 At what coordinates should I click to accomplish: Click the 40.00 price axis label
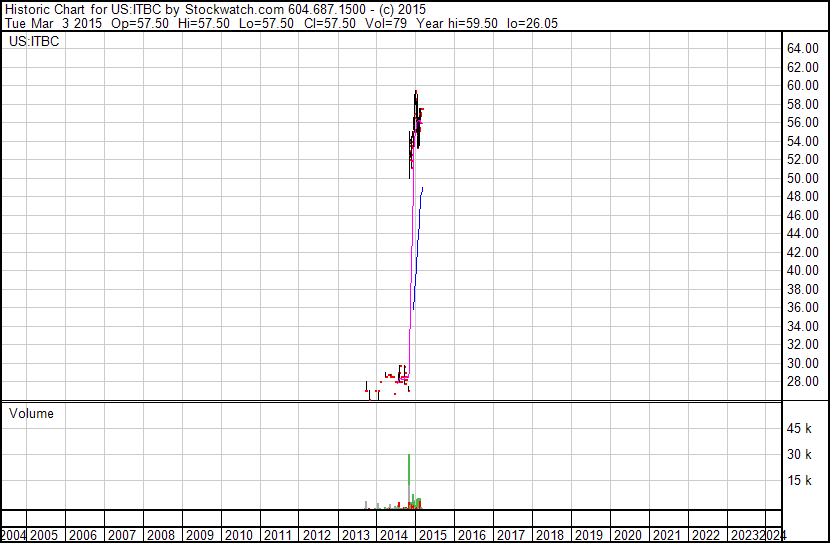(804, 270)
